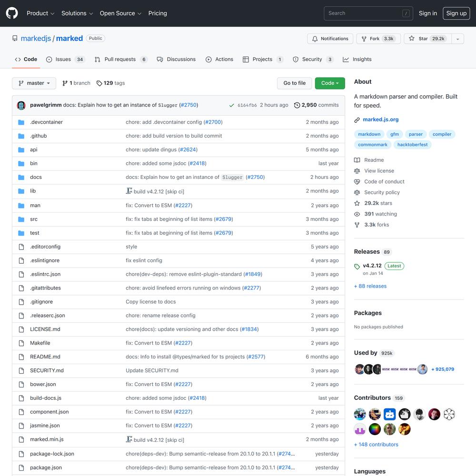View the 1 branch link

coord(76,83)
